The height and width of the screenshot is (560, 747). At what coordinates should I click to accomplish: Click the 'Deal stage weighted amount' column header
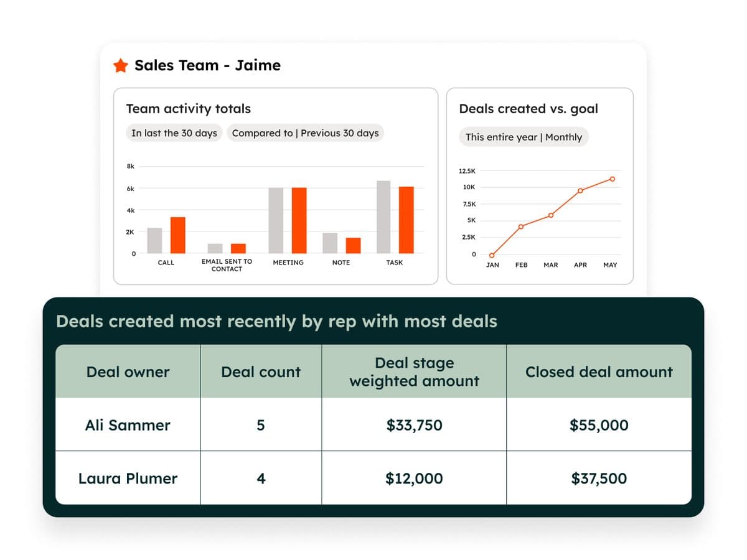point(414,371)
